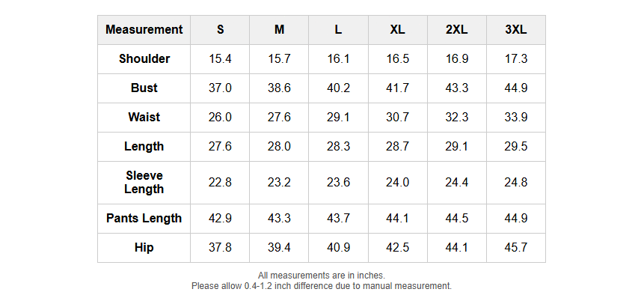This screenshot has width=644, height=304.
Task: Select the Sleeve Length value 23.2 for M
Action: tap(279, 182)
